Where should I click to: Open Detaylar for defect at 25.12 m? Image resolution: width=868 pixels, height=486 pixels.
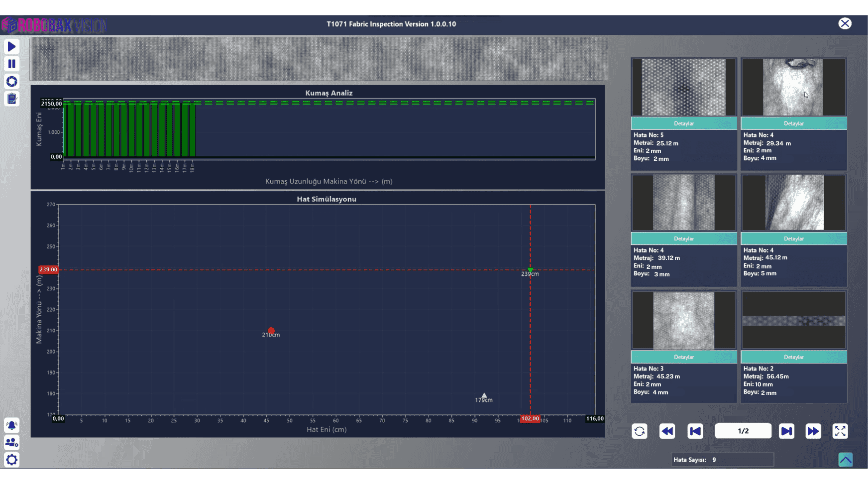684,123
